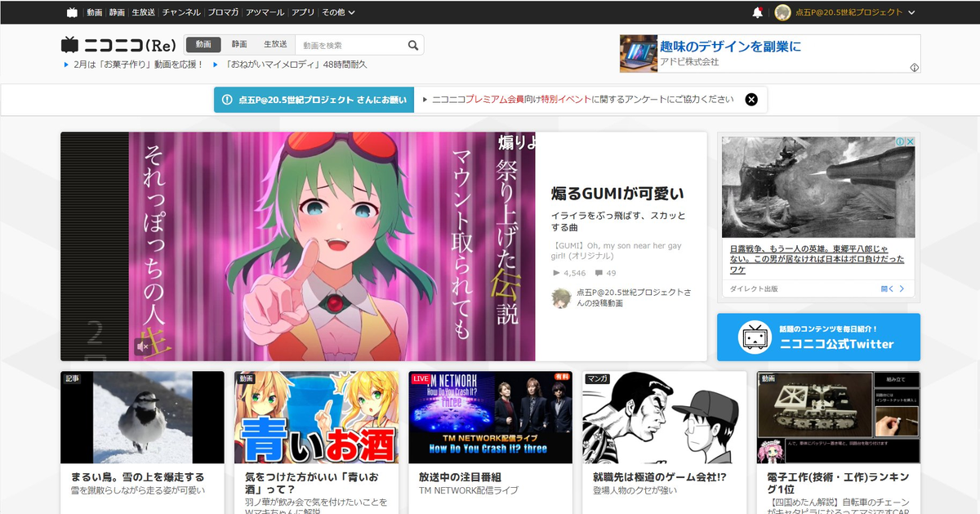Click the niconico TV icon in top bar
This screenshot has height=514, width=980.
click(x=73, y=12)
